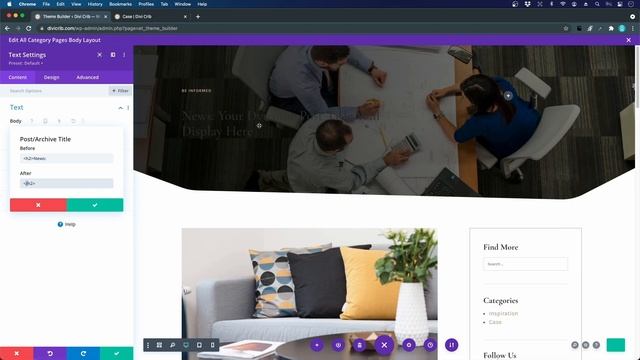Image resolution: width=640 pixels, height=360 pixels.
Task: Open the Text section three-dot menu
Action: [128, 108]
